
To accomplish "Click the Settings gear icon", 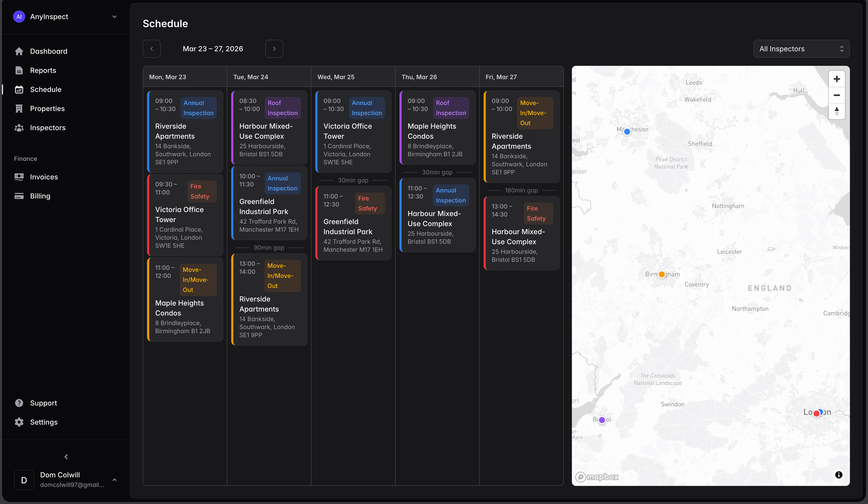I will click(19, 422).
